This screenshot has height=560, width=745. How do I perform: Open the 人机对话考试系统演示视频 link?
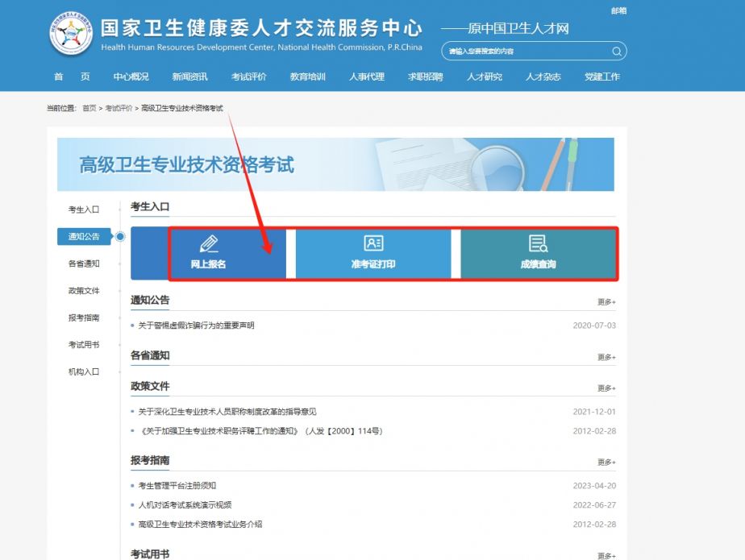[x=185, y=505]
